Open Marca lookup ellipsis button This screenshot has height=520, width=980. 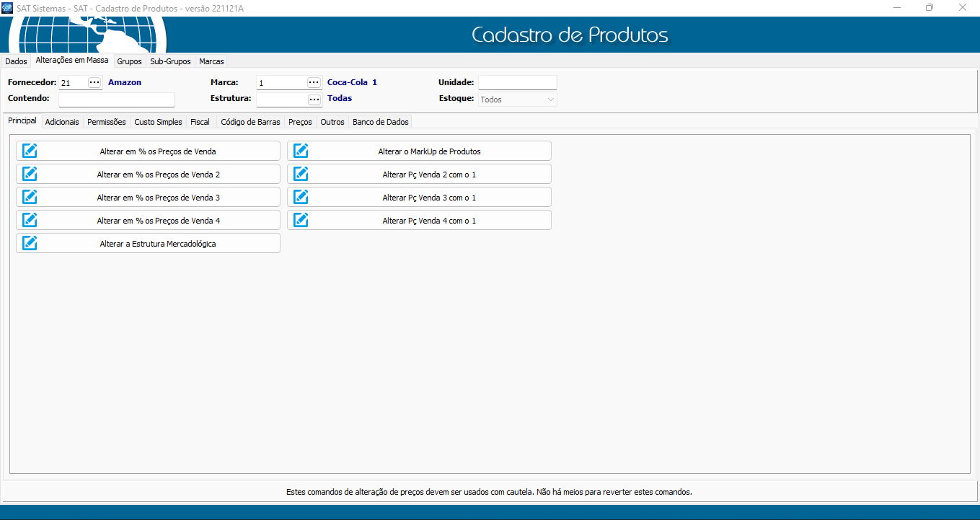314,83
